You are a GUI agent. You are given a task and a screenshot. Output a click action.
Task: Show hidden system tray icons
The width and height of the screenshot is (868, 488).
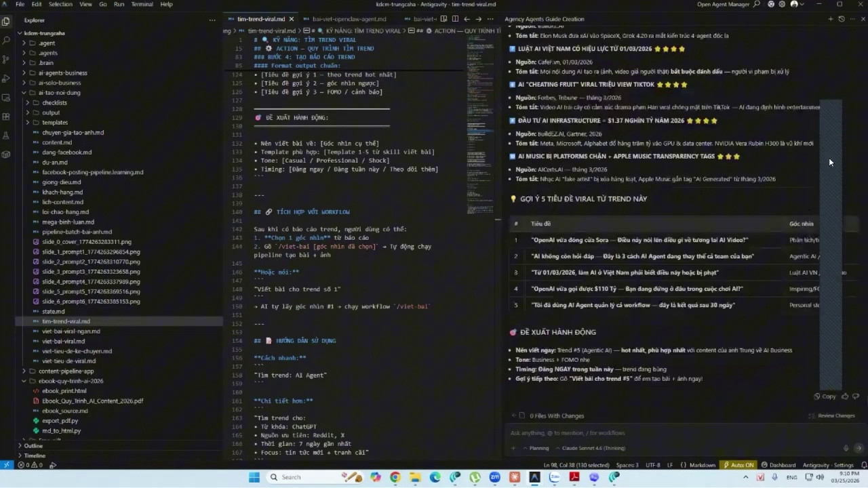[745, 477]
